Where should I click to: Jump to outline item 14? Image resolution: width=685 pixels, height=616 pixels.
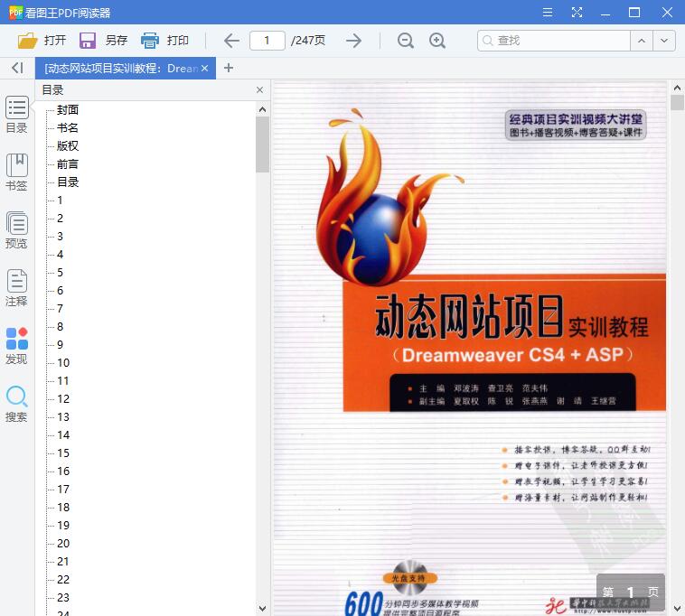coord(63,434)
